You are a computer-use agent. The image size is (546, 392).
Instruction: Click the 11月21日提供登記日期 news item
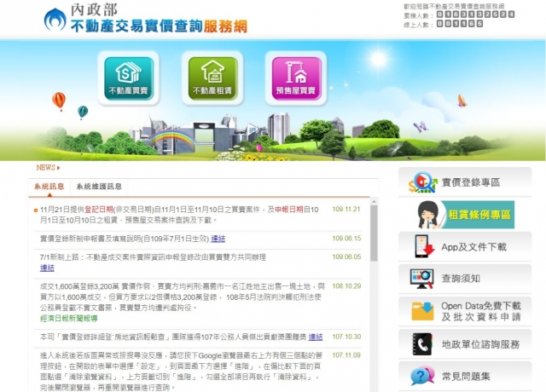pyautogui.click(x=179, y=215)
